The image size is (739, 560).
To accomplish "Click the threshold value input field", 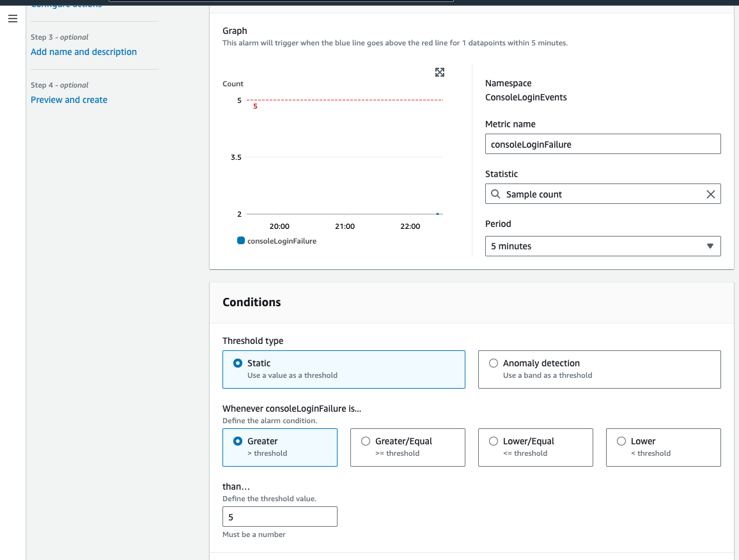I will click(x=279, y=517).
